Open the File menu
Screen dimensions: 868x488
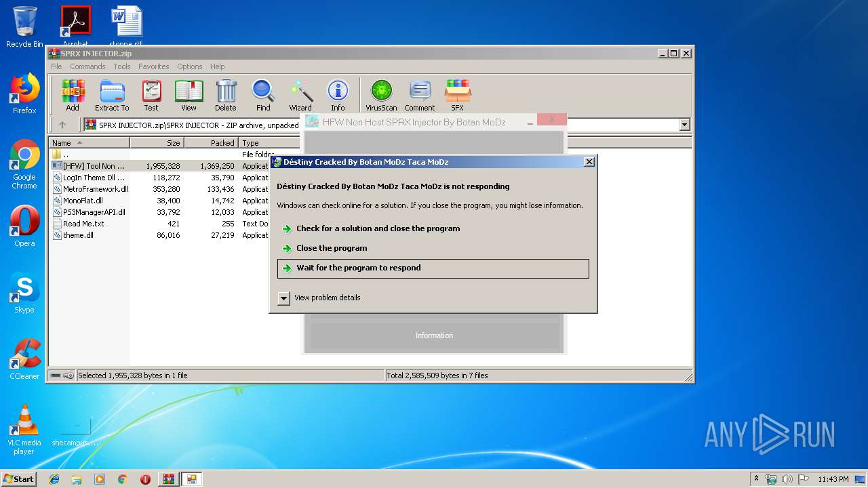56,66
